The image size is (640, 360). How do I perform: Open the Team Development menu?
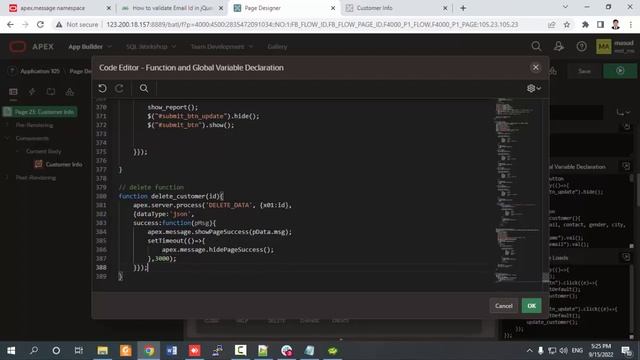point(222,47)
